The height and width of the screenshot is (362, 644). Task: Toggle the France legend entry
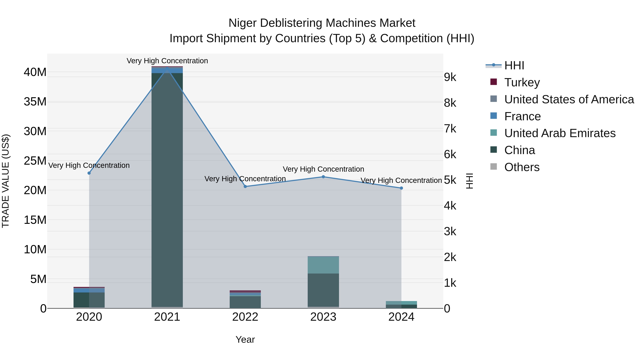(x=516, y=116)
